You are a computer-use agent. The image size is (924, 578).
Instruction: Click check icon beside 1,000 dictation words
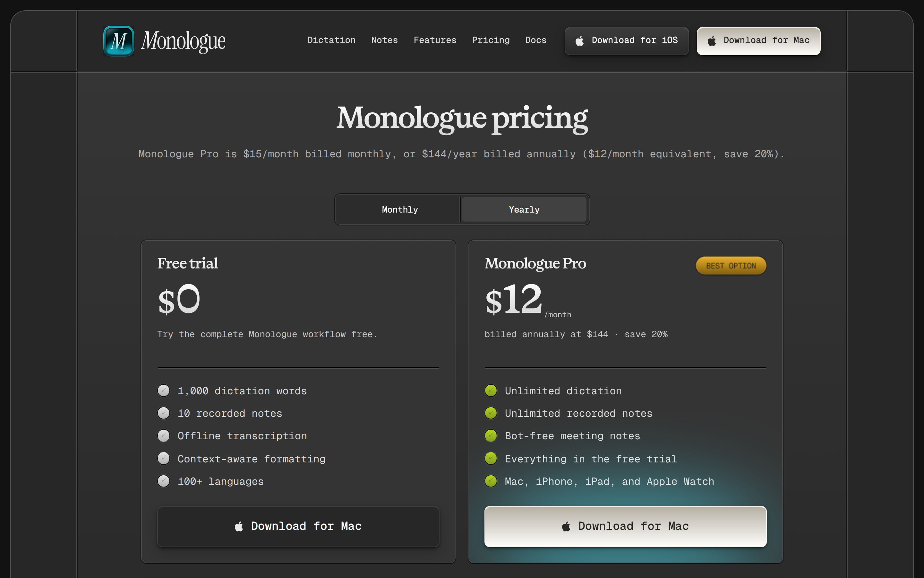(x=164, y=391)
